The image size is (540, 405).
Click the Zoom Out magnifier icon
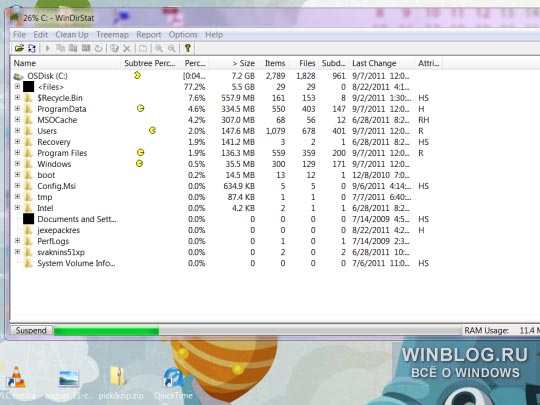coord(171,48)
